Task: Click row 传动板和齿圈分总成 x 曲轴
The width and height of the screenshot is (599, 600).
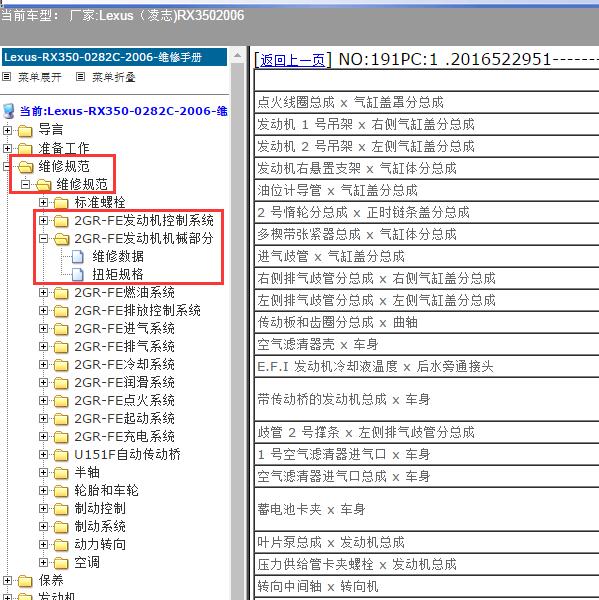Action: point(427,323)
